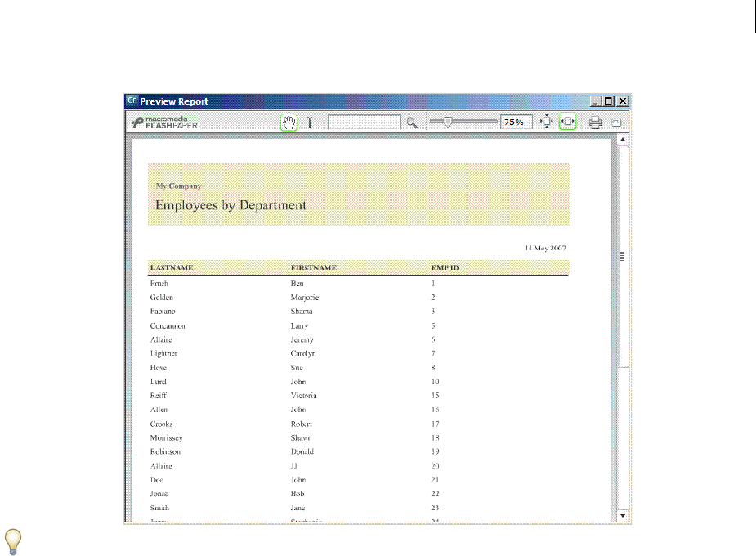Viewport: 756px width, 556px height.
Task: Click the first name Marjorie
Action: point(305,298)
